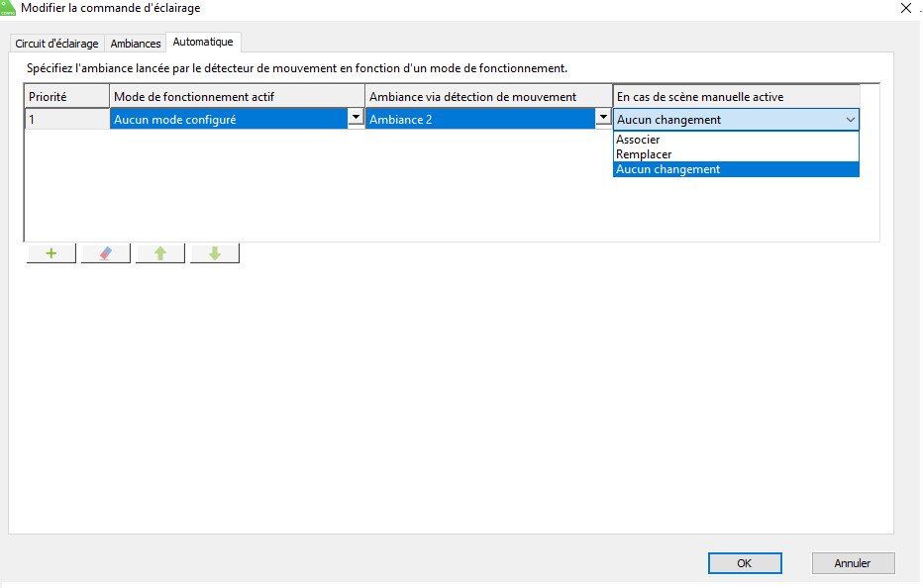Open the Ambiances tab
The height and width of the screenshot is (588, 923).
pos(136,44)
